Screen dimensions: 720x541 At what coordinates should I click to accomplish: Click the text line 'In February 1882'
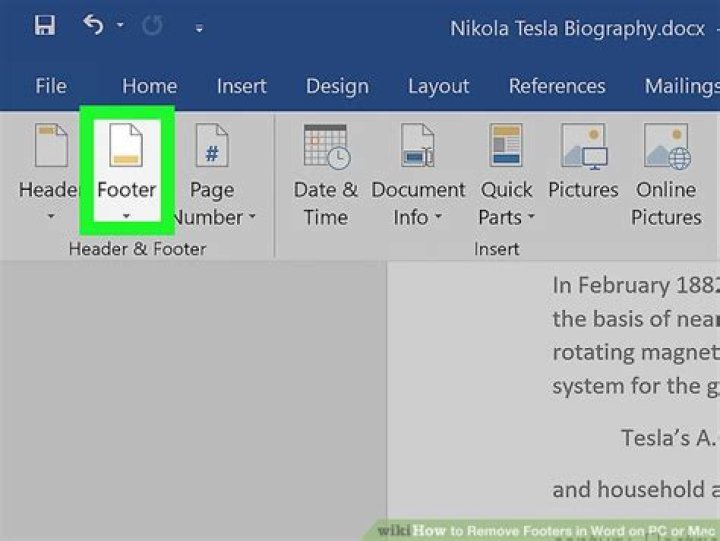[x=636, y=285]
